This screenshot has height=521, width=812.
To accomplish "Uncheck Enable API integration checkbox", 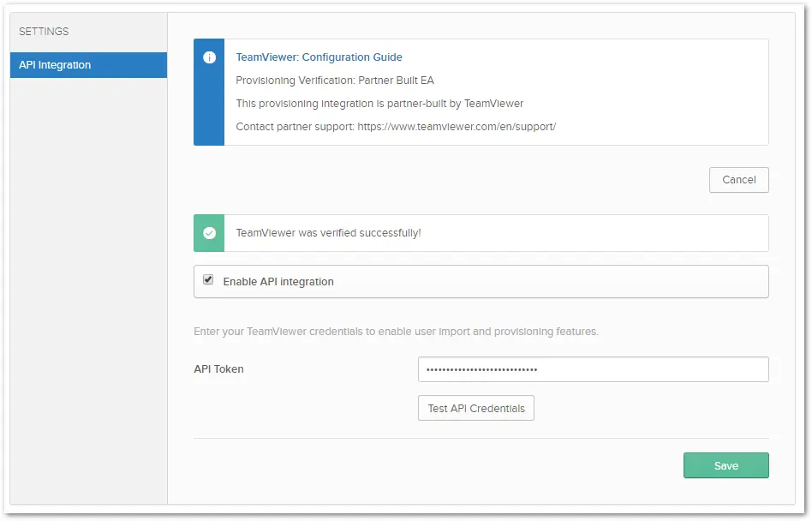I will 208,279.
